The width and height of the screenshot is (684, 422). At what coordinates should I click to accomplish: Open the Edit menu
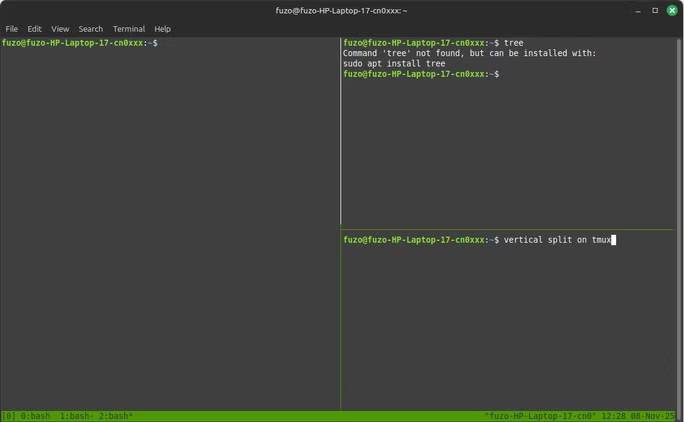tap(34, 29)
